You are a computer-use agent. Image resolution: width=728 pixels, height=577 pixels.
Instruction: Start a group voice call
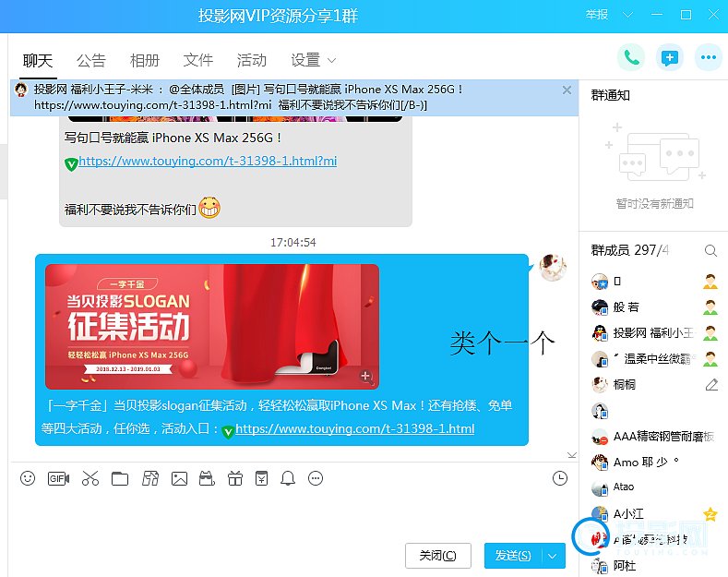(x=630, y=57)
